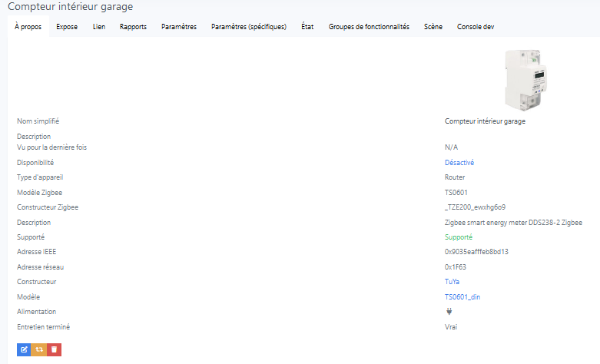
Task: Open the device product image
Action: coord(525,80)
